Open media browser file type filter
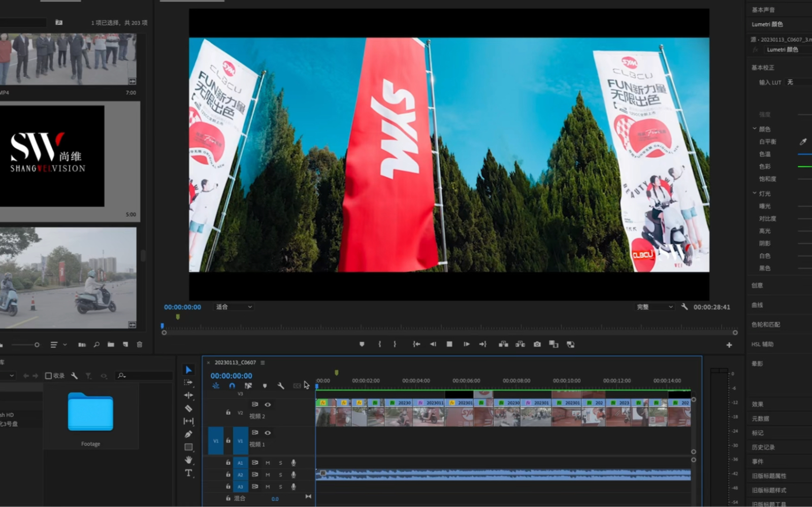 pos(88,376)
